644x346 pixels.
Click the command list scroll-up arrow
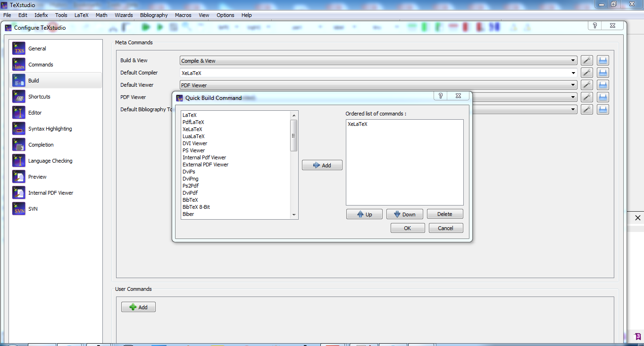[x=294, y=115]
